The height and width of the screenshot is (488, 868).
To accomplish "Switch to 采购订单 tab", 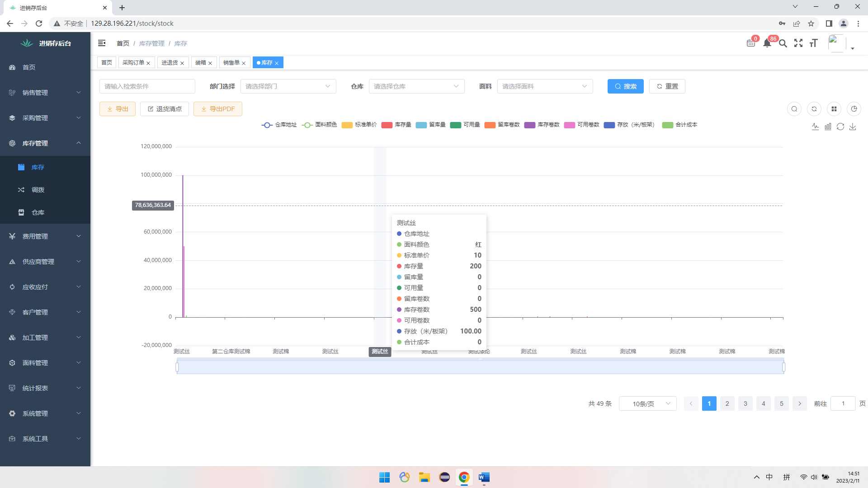I will (133, 63).
